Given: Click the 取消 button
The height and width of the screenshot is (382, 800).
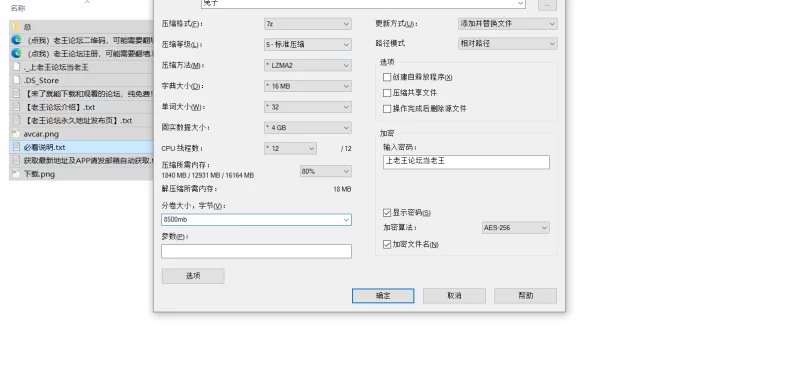Looking at the screenshot, I should (454, 296).
